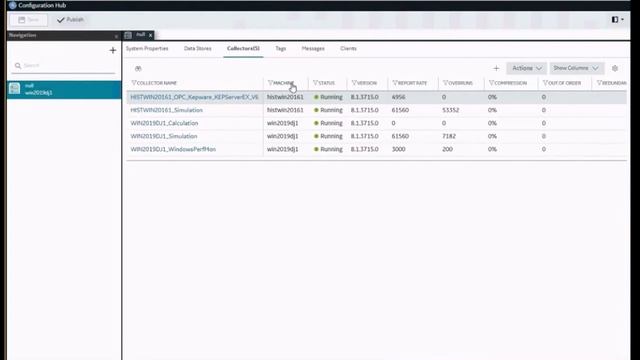The height and width of the screenshot is (360, 640).
Task: Open the System Properties tab
Action: [x=147, y=49]
